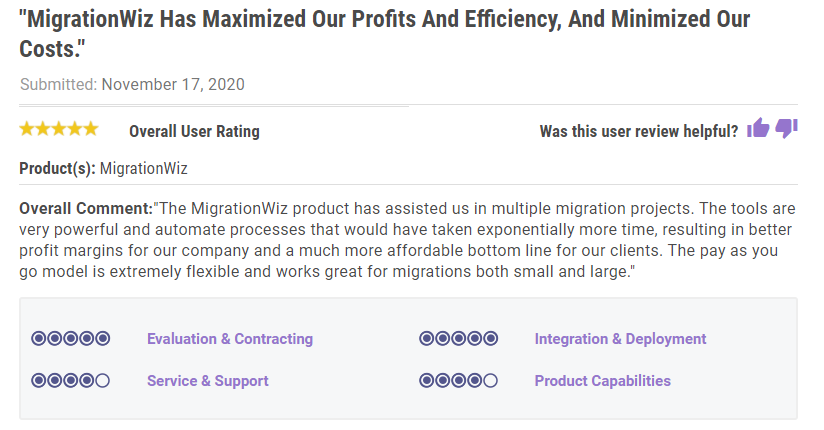The image size is (824, 430).
Task: Select first circle for Integration & Deployment
Action: coord(426,339)
